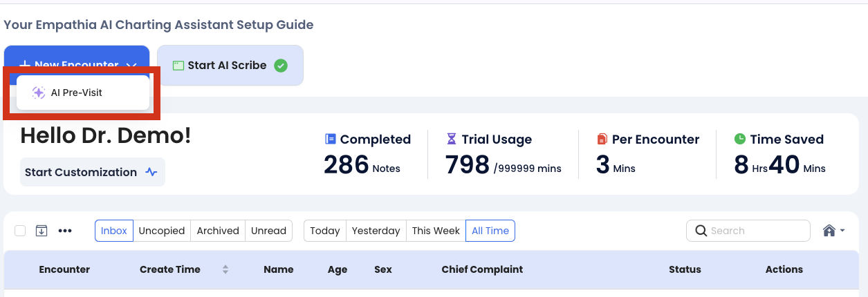The width and height of the screenshot is (868, 297).
Task: Expand the New Encounter dropdown chevron
Action: coord(131,66)
